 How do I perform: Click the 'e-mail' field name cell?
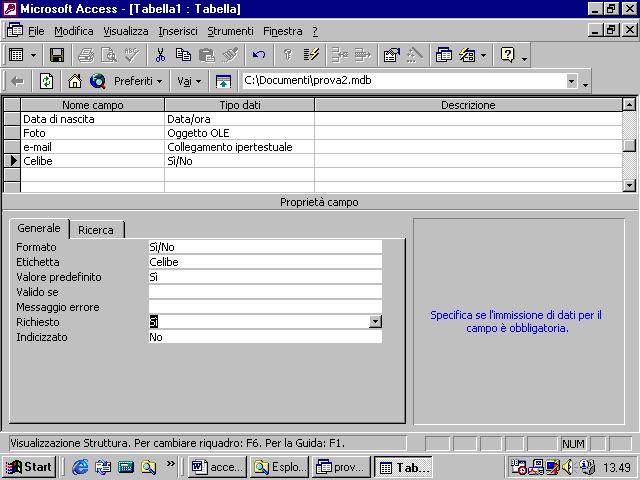point(93,147)
